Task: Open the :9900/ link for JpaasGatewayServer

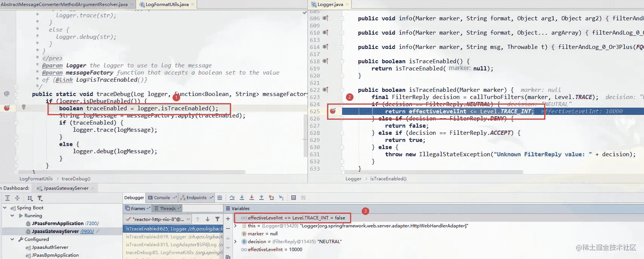Action: coord(87,232)
